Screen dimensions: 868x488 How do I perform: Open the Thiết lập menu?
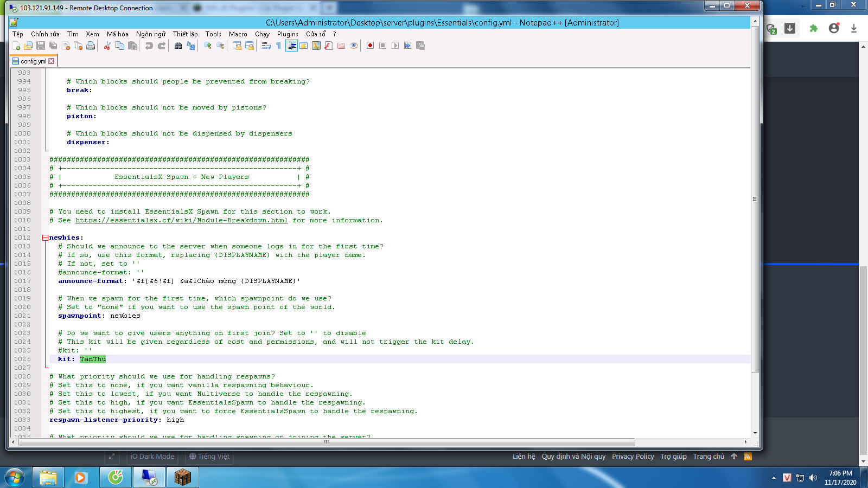(185, 34)
